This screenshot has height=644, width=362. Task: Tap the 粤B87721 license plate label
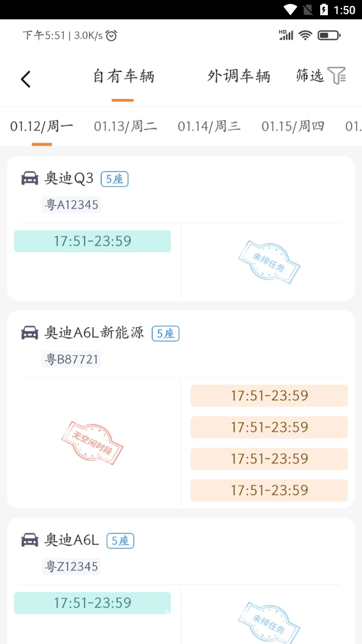[71, 360]
